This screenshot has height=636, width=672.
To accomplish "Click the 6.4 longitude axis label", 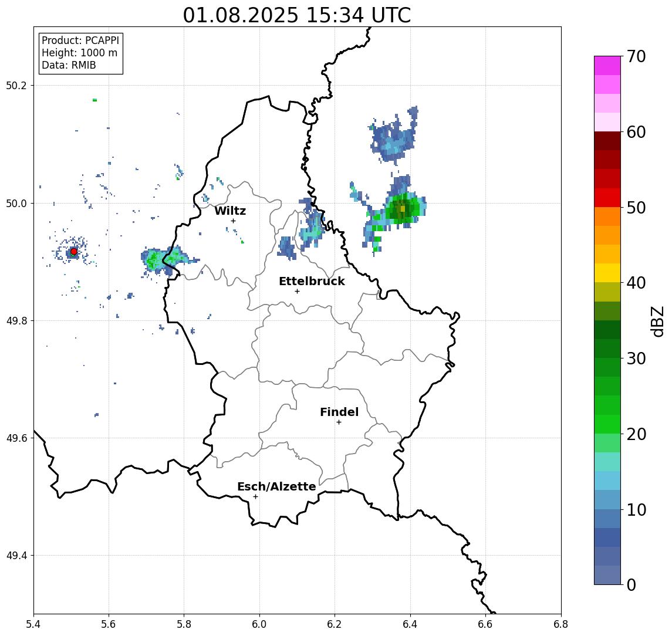I will [411, 624].
